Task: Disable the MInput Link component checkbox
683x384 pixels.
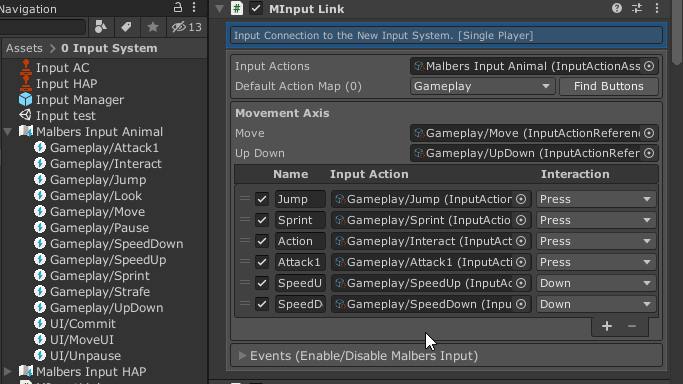Action: pyautogui.click(x=256, y=8)
